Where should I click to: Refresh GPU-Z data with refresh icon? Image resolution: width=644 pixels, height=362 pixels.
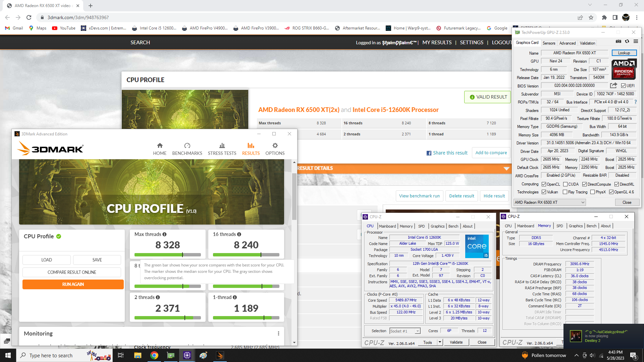click(x=627, y=41)
